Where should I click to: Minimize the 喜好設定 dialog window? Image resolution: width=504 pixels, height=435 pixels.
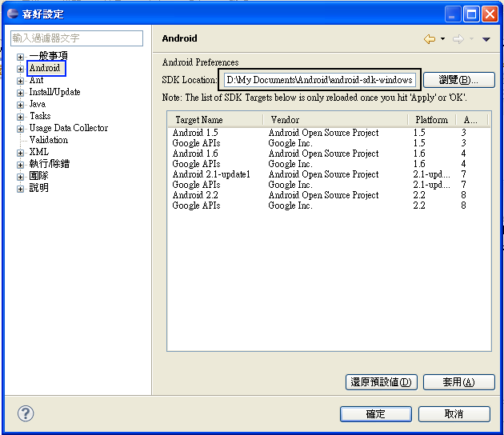(x=453, y=14)
